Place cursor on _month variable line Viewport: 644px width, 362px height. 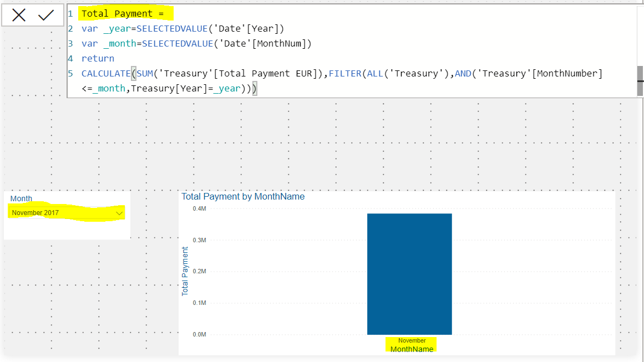pyautogui.click(x=196, y=43)
